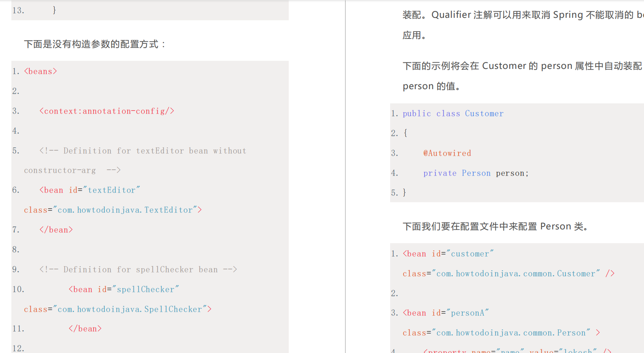Viewport: 644px width, 353px height.
Task: Click the '<bean id="textEditor"' line
Action: [x=90, y=190]
